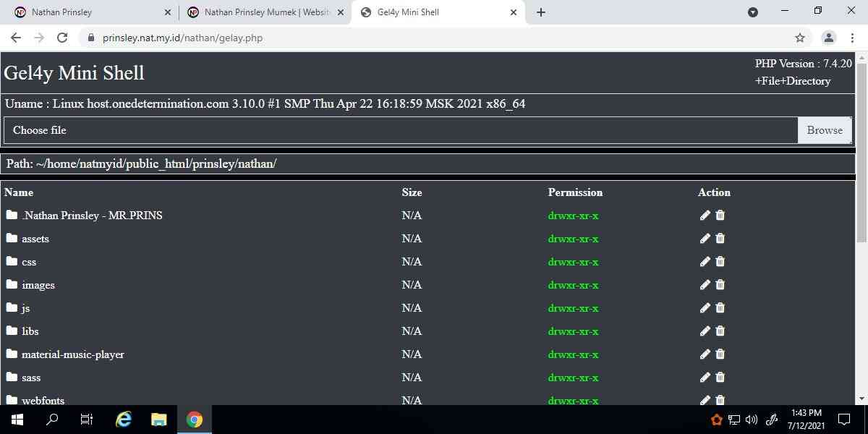This screenshot has height=434, width=868.
Task: Click trash icon for js folder
Action: [x=720, y=307]
